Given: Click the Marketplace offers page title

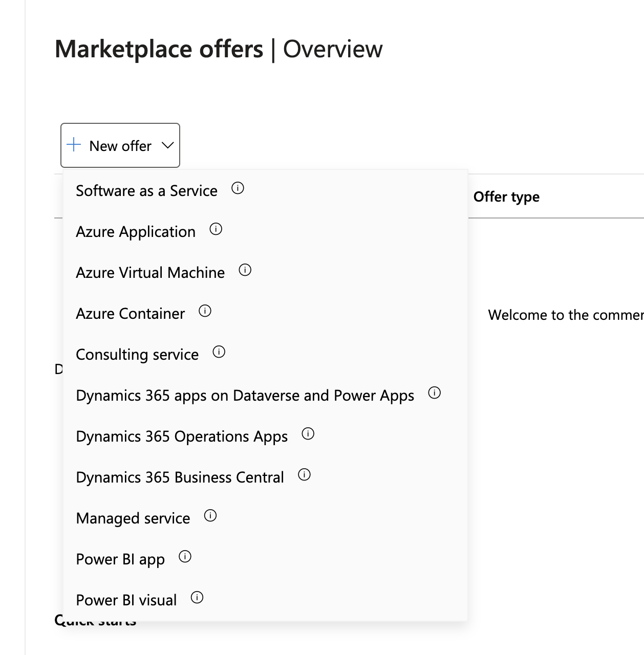Looking at the screenshot, I should click(159, 49).
